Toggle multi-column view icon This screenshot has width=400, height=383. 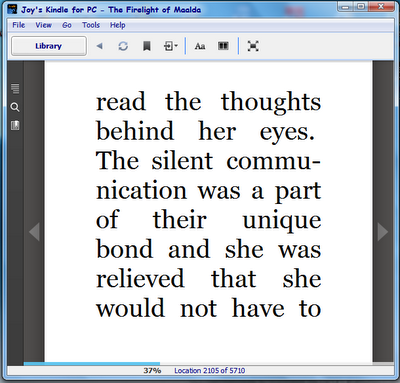(x=223, y=46)
